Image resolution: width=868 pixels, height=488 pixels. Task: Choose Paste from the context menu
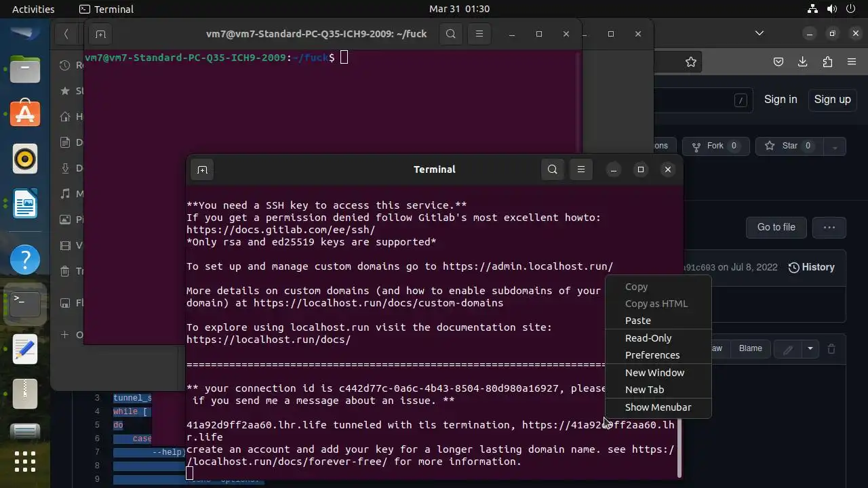pos(658,321)
